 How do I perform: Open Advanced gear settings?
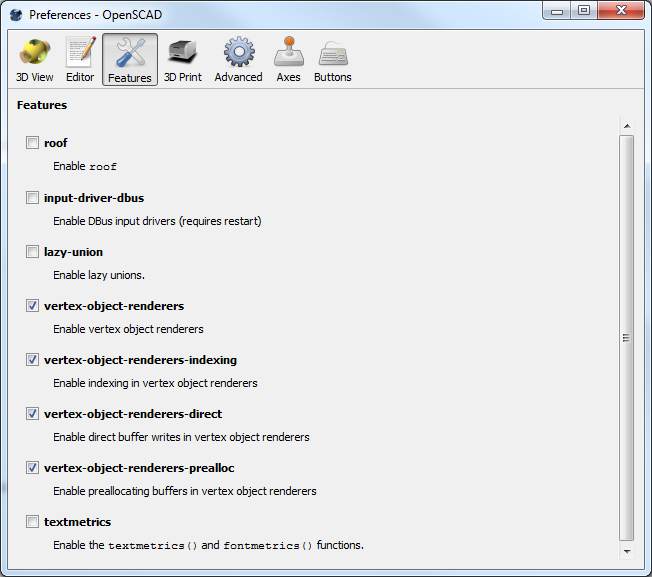coord(238,59)
